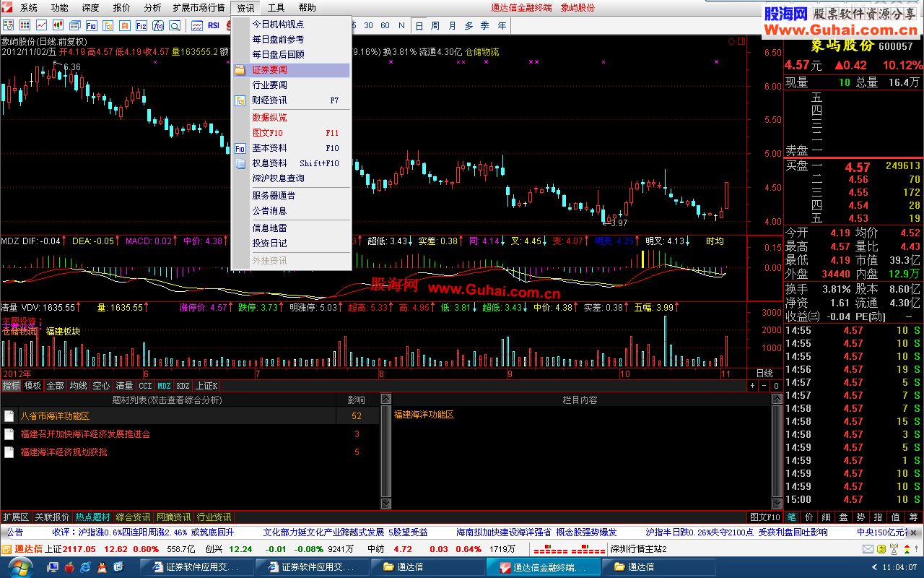Close the scrolling news ticker bar
Screen dimensions: 924x578
[913, 532]
